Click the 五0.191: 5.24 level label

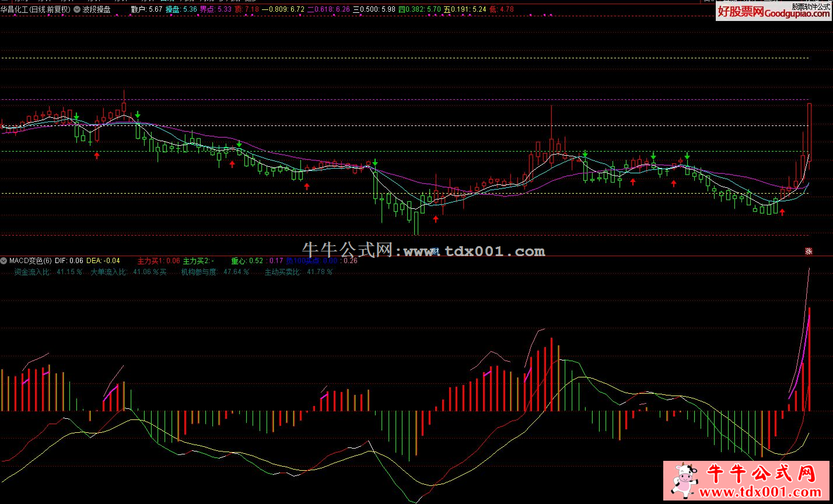click(x=465, y=9)
